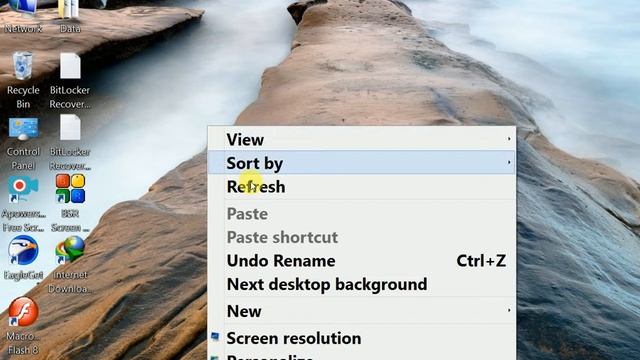The width and height of the screenshot is (640, 360).
Task: Expand the Sort by submenu arrow
Action: coord(509,162)
